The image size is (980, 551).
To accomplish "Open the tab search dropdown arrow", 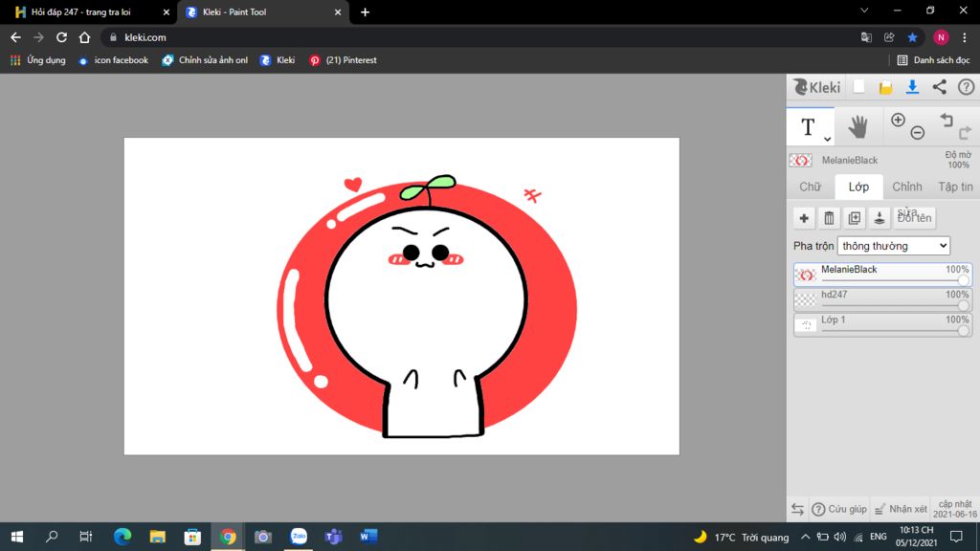I will (864, 11).
